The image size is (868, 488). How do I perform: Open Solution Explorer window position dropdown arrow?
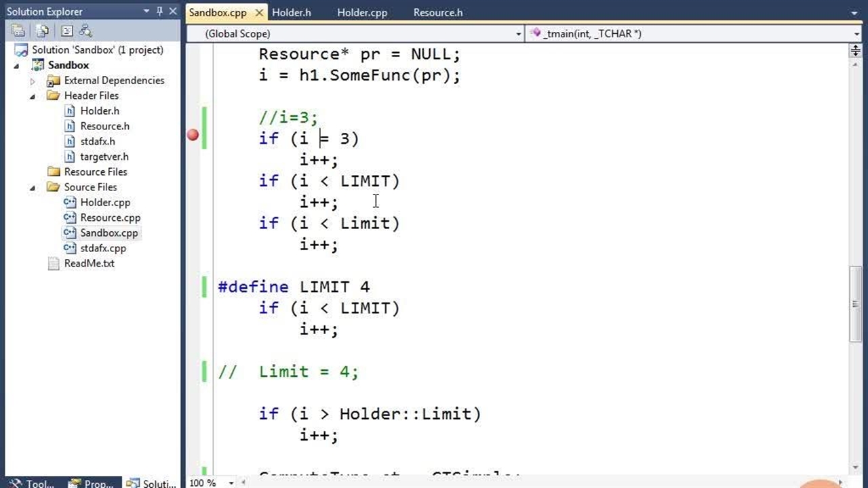click(x=146, y=12)
